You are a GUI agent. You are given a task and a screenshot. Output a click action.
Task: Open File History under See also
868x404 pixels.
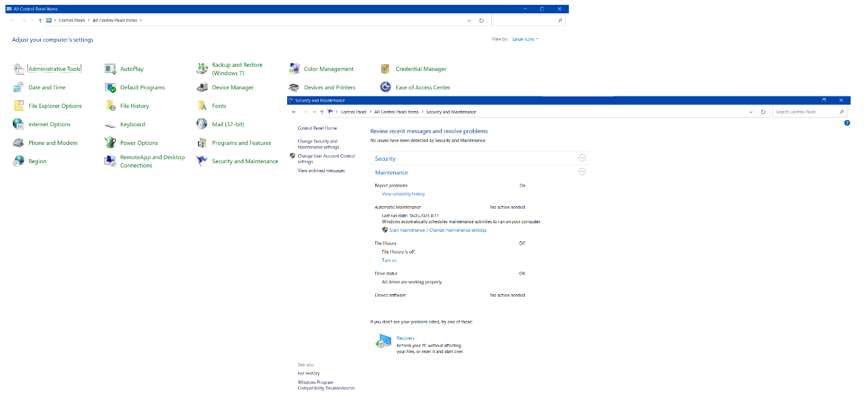308,374
